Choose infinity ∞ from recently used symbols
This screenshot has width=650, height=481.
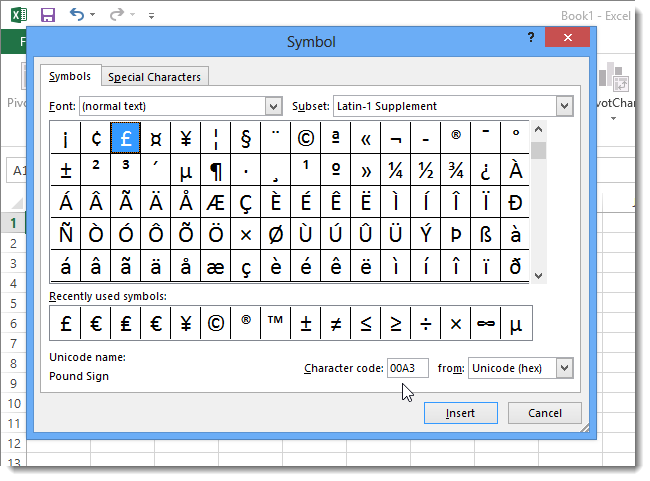pos(486,323)
